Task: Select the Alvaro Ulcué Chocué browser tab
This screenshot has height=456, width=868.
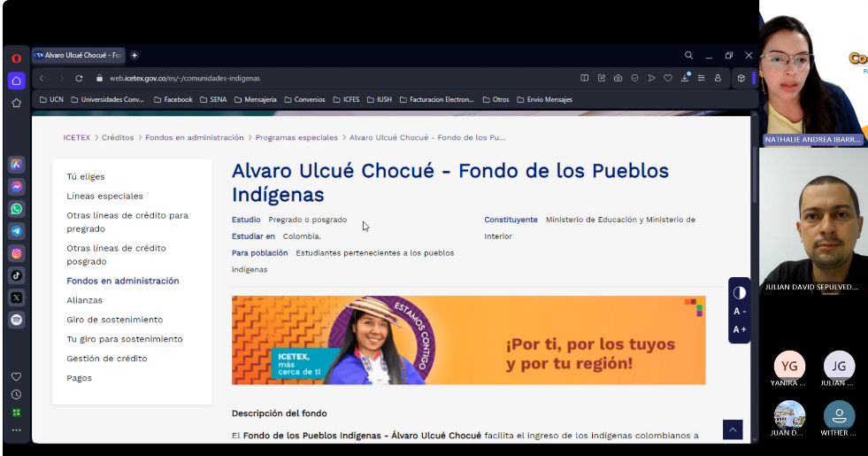Action: tap(79, 55)
